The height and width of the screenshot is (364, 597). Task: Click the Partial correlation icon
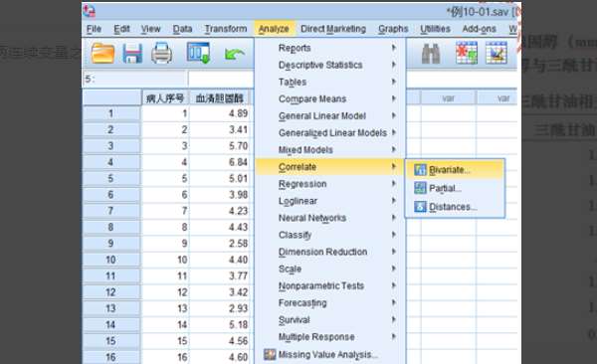420,188
